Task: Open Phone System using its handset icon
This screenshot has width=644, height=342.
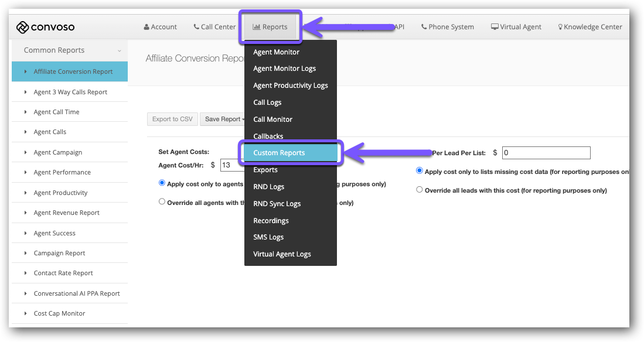Action: coord(423,26)
